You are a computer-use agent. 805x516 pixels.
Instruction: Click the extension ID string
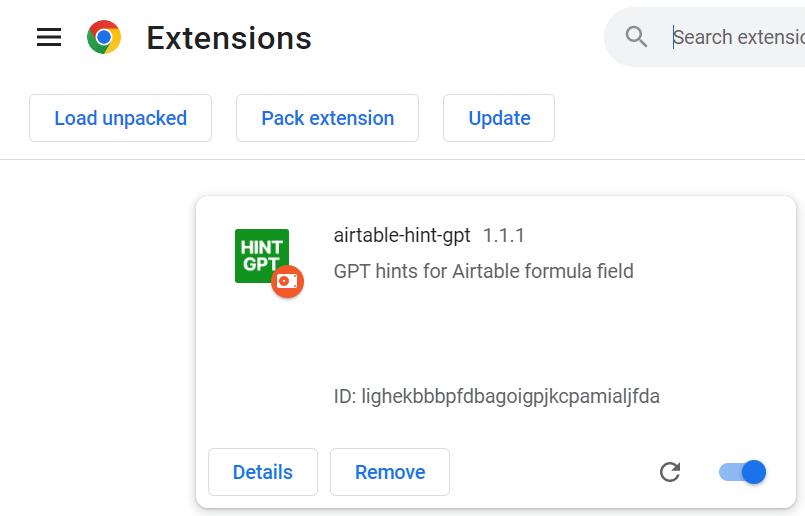click(x=497, y=396)
